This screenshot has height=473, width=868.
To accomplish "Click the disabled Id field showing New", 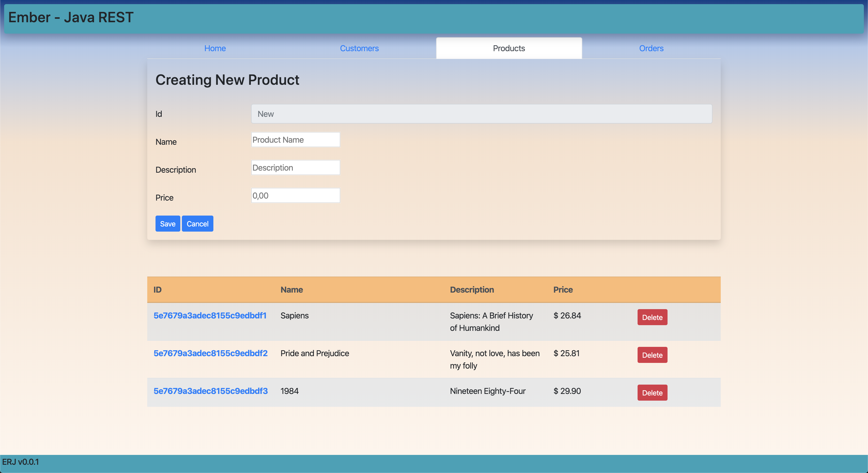I will coord(482,114).
